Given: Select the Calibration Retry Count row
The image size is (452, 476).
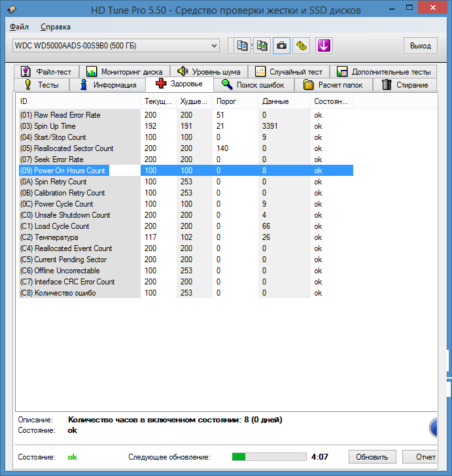Looking at the screenshot, I should [x=186, y=193].
